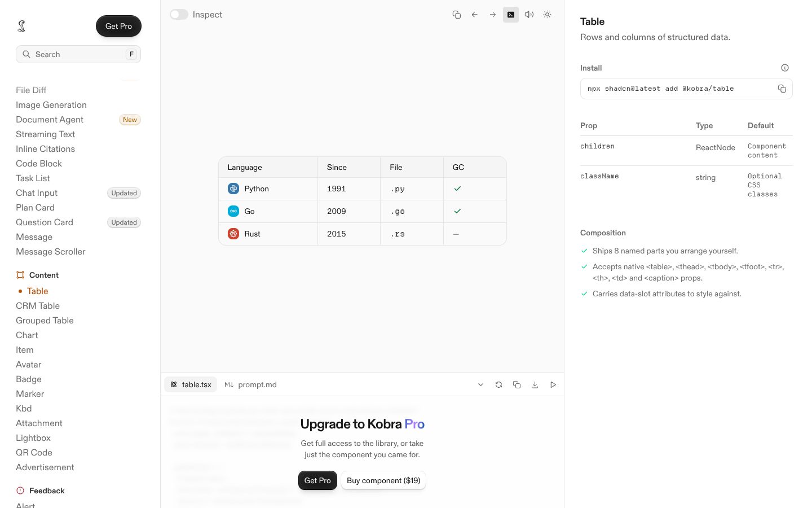Viewport: 812px width, 508px height.
Task: Open the table.tsx tab
Action: tap(191, 385)
